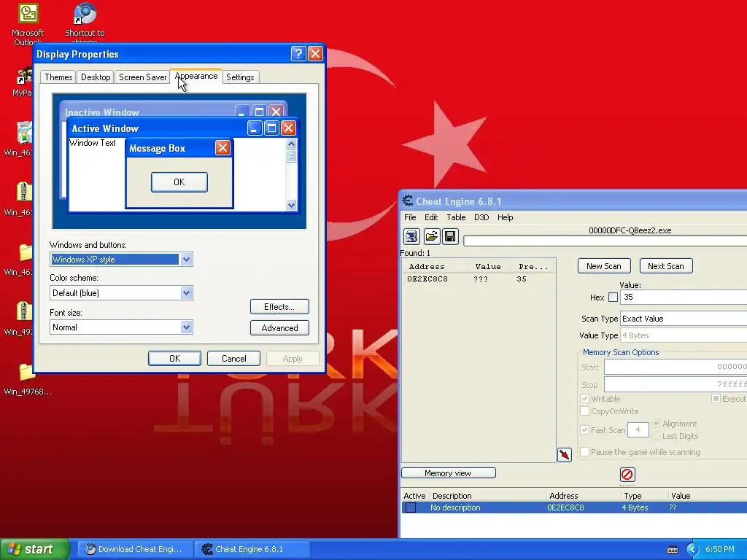Open the Value Type dropdown
747x560 pixels.
coord(684,335)
